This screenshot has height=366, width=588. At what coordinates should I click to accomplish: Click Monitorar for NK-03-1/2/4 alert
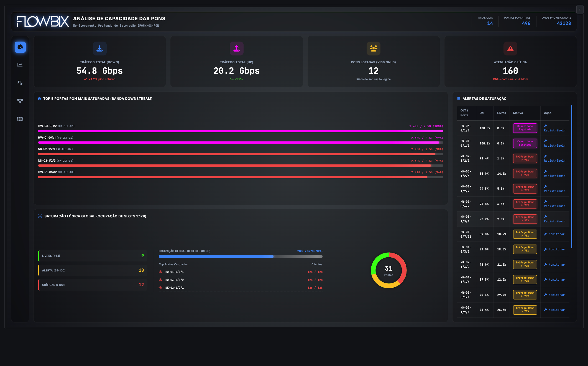pos(554,310)
